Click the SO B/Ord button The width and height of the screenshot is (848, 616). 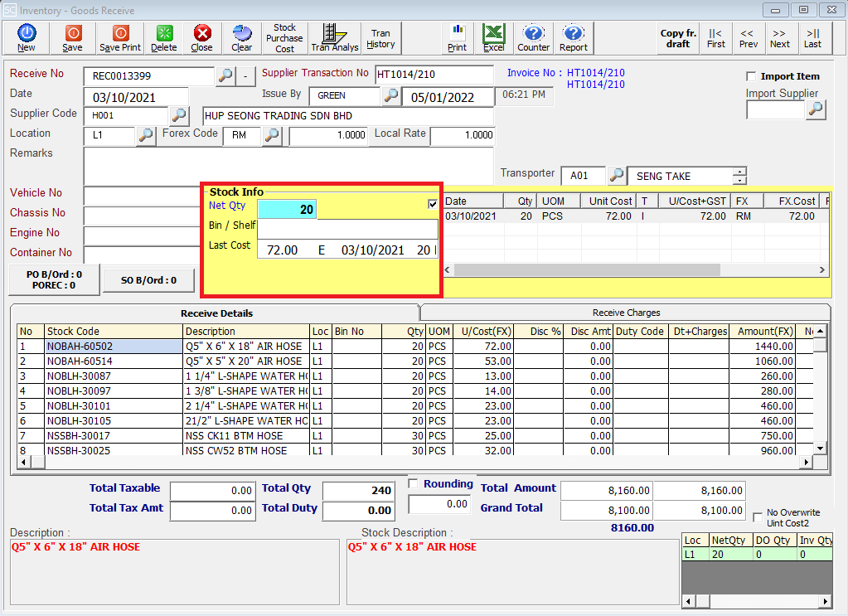(x=148, y=280)
